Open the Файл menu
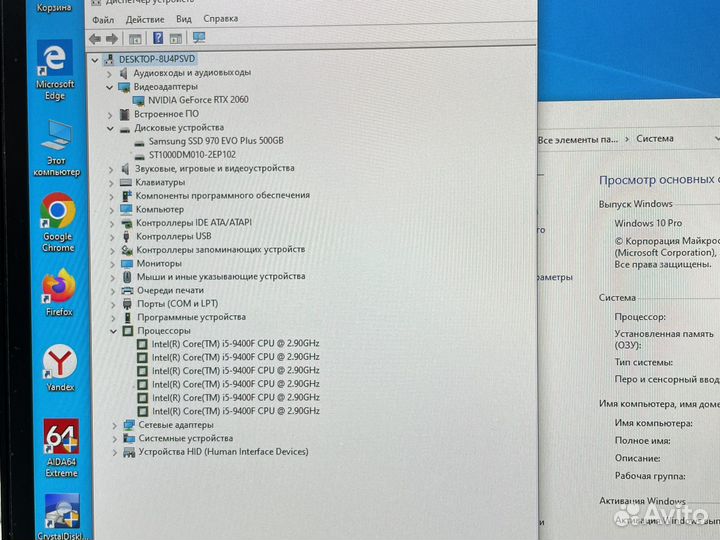This screenshot has width=720, height=540. (x=103, y=20)
